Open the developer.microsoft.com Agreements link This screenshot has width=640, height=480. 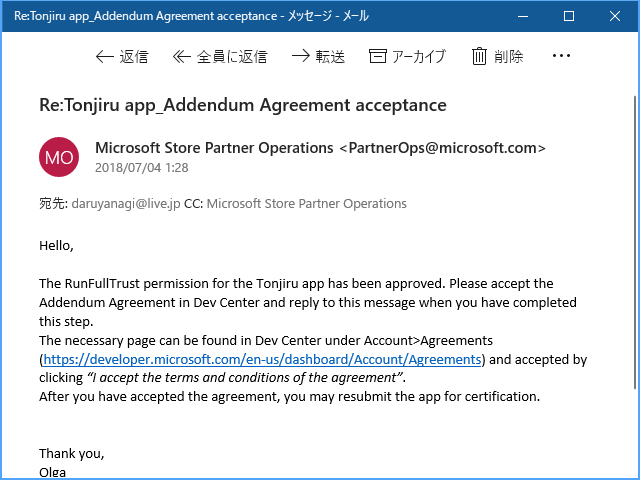click(x=262, y=359)
